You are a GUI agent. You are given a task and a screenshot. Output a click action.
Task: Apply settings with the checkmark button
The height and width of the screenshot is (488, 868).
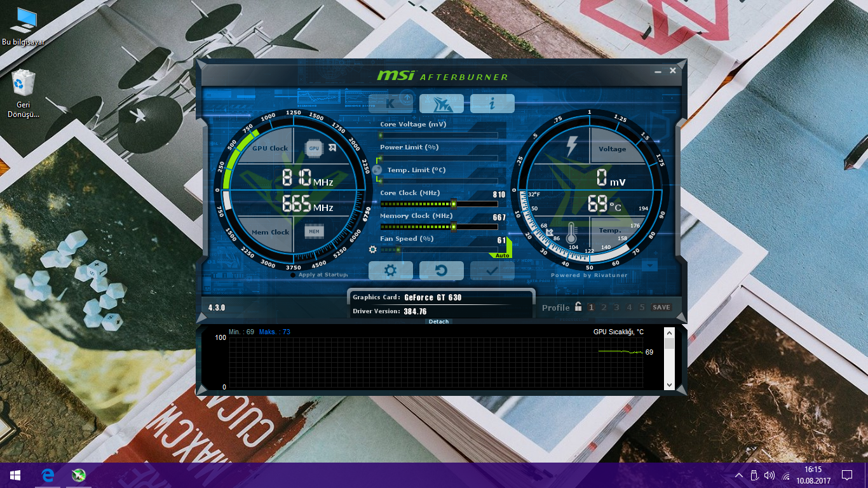click(492, 270)
